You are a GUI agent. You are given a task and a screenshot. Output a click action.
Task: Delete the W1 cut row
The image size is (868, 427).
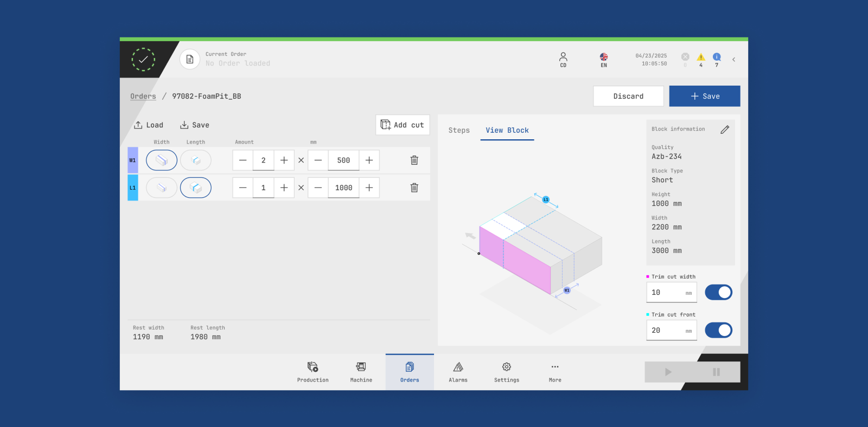(414, 160)
